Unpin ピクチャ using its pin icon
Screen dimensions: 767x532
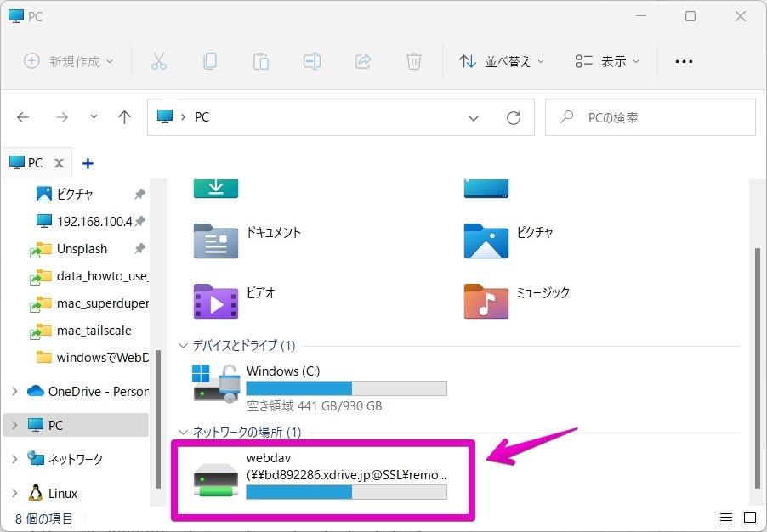coord(141,194)
